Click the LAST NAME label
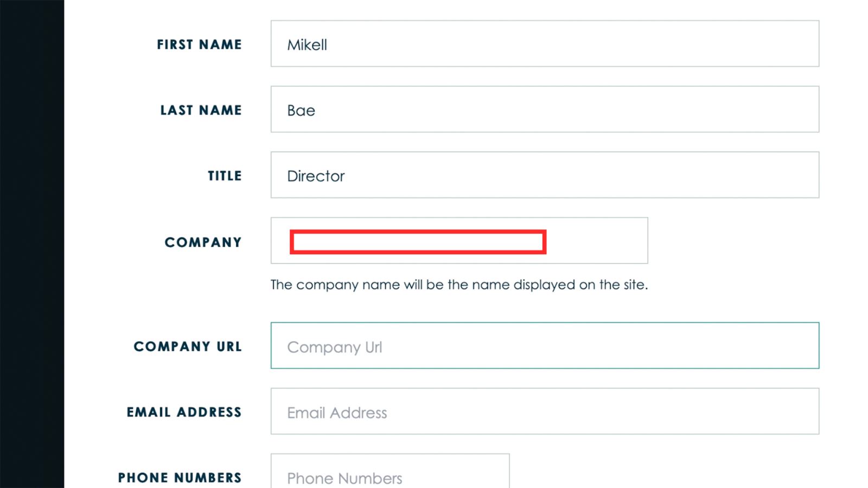The image size is (868, 488). click(x=201, y=110)
